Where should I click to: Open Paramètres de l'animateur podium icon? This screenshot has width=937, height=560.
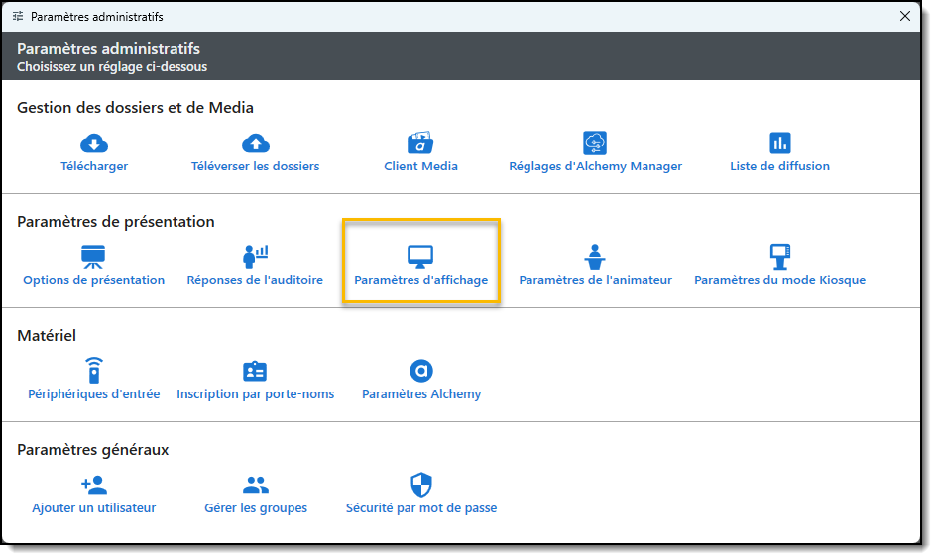click(595, 257)
